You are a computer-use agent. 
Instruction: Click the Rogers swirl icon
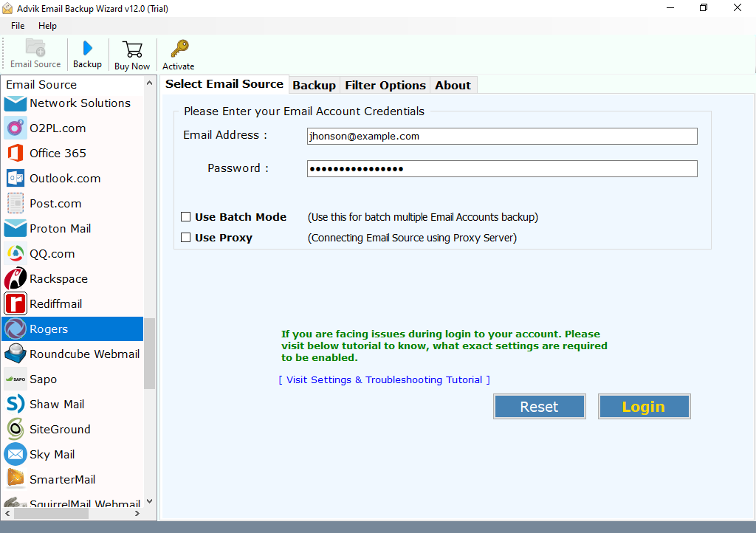(x=16, y=329)
